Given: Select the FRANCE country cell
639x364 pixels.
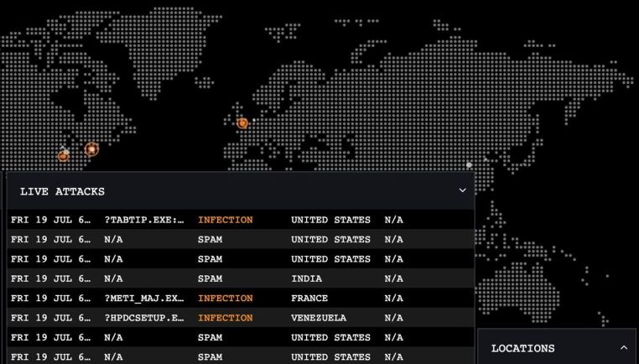Looking at the screenshot, I should 309,298.
